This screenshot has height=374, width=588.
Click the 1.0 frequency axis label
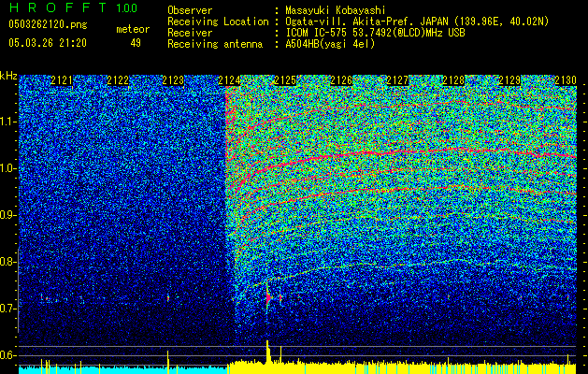pos(7,169)
